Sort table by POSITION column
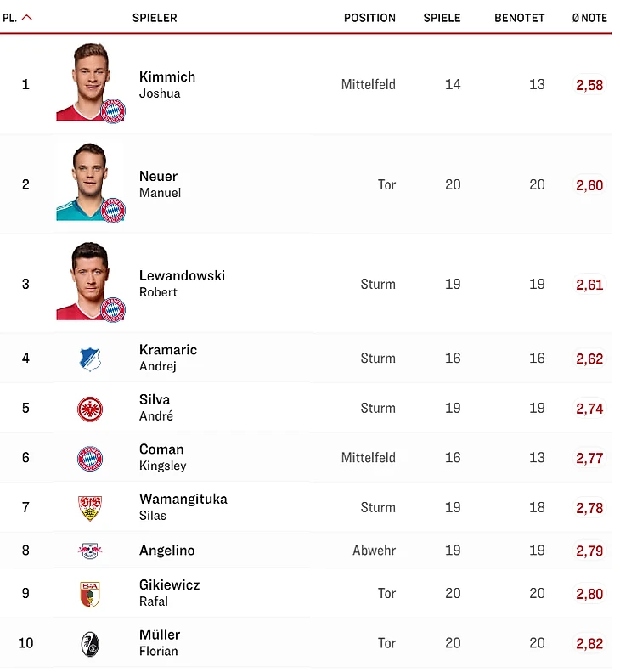The width and height of the screenshot is (620, 672). pyautogui.click(x=369, y=18)
